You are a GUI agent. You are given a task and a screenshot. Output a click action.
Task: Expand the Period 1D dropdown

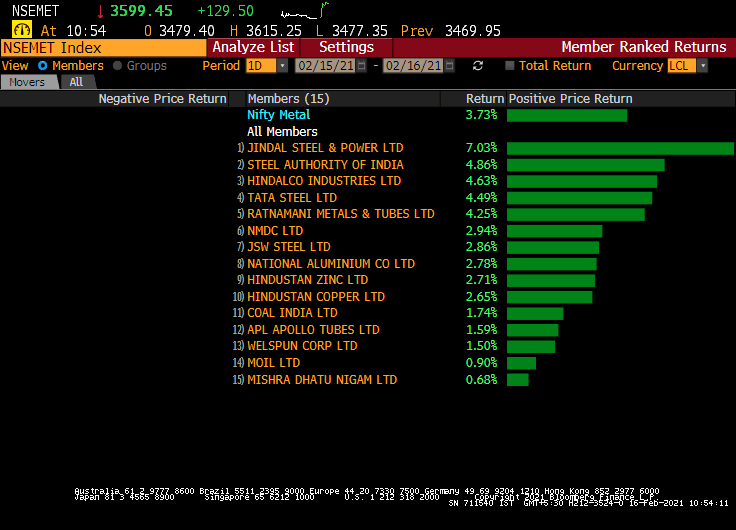(282, 66)
